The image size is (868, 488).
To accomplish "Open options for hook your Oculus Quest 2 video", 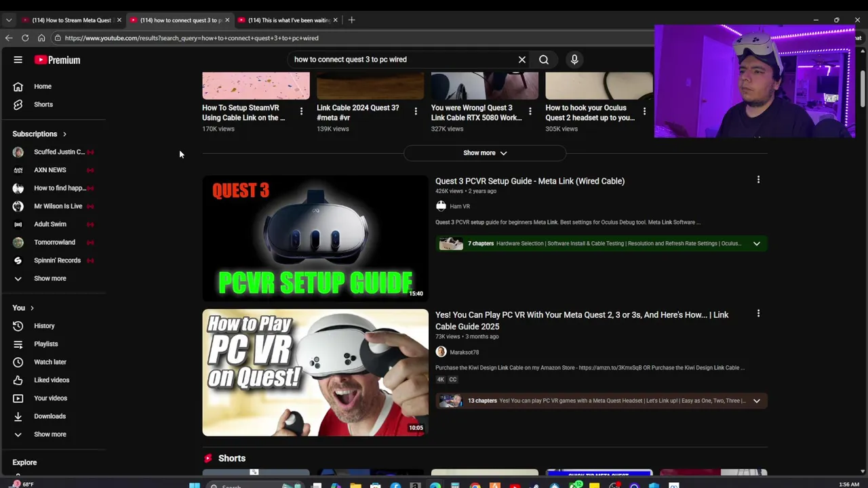I will [x=644, y=110].
